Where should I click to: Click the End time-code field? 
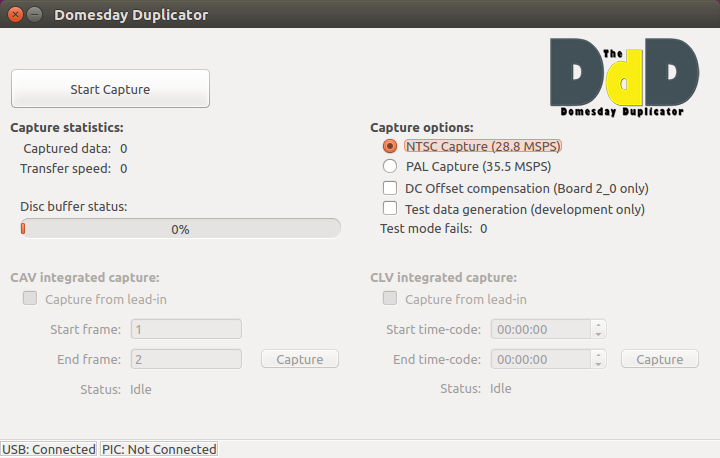pyautogui.click(x=541, y=359)
